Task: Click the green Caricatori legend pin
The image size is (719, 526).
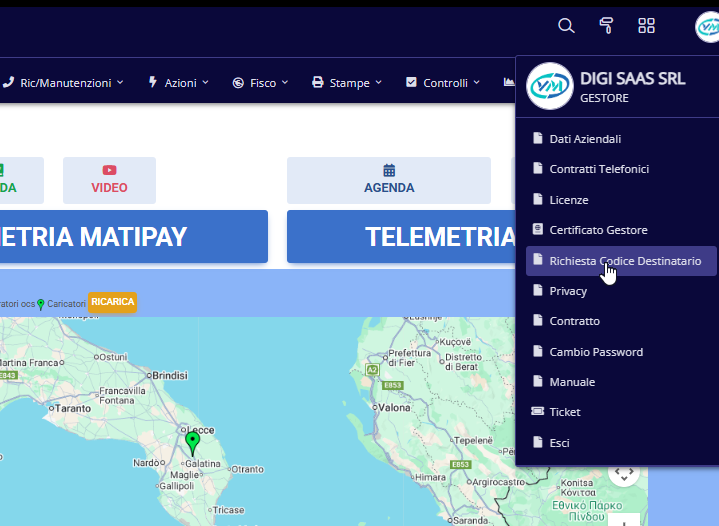Action: pyautogui.click(x=41, y=305)
